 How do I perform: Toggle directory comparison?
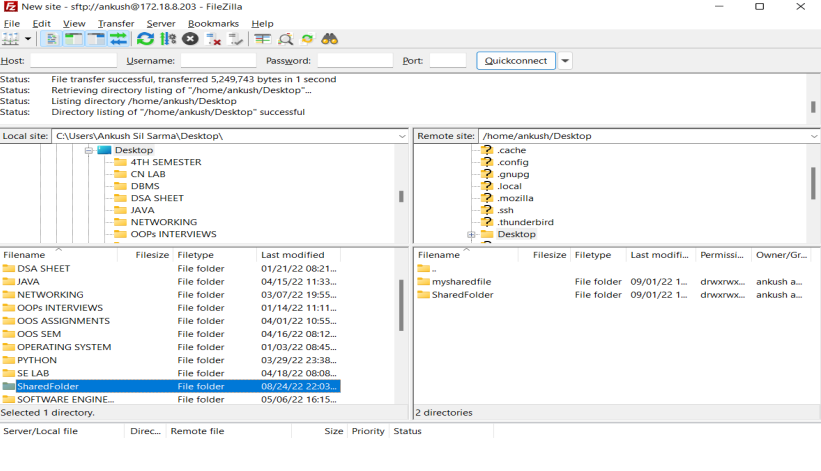pyautogui.click(x=285, y=39)
